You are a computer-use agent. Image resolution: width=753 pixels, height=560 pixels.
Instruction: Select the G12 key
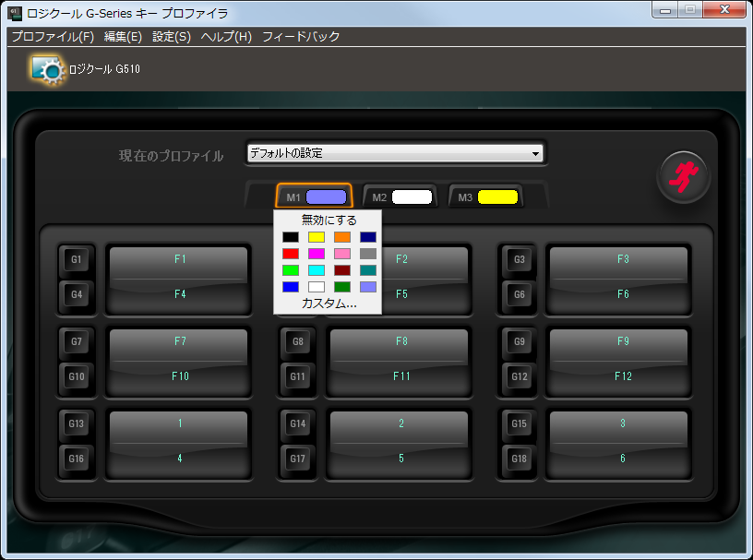(x=520, y=376)
